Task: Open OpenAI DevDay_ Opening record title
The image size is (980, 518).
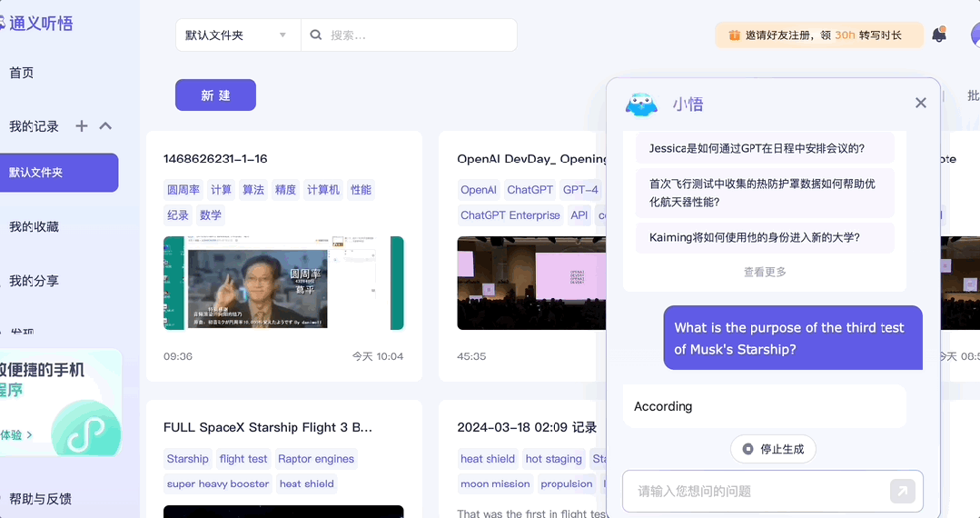Action: 532,159
